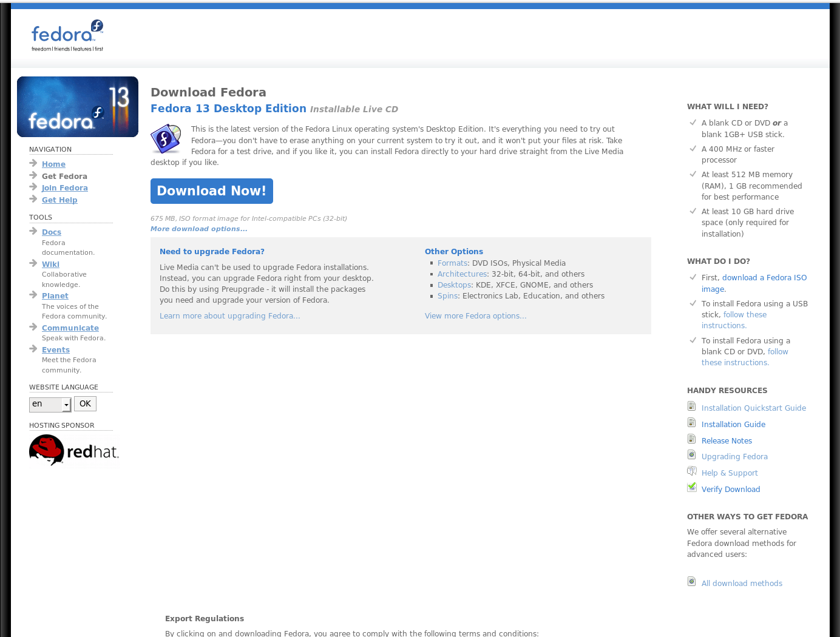
Task: Open the Wiki tools link
Action: pos(50,265)
